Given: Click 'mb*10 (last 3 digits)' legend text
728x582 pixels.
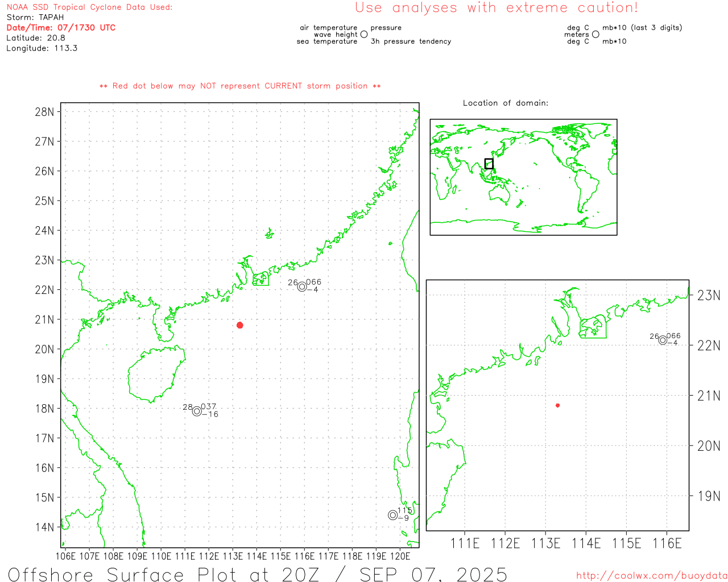Looking at the screenshot, I should pos(642,28).
